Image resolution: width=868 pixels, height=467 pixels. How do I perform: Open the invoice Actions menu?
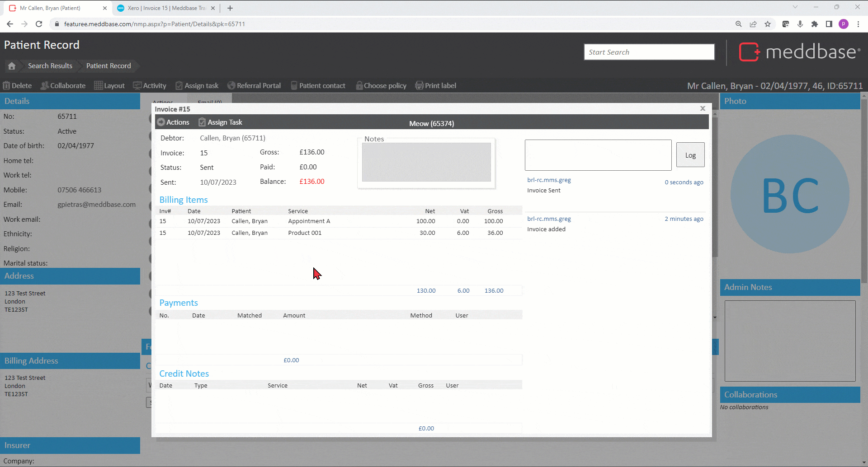(x=173, y=122)
